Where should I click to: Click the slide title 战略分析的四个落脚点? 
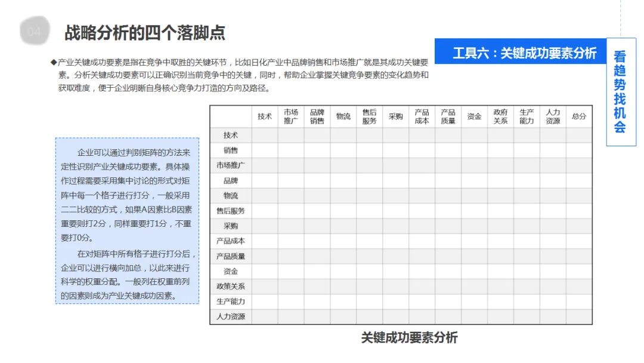coord(144,33)
